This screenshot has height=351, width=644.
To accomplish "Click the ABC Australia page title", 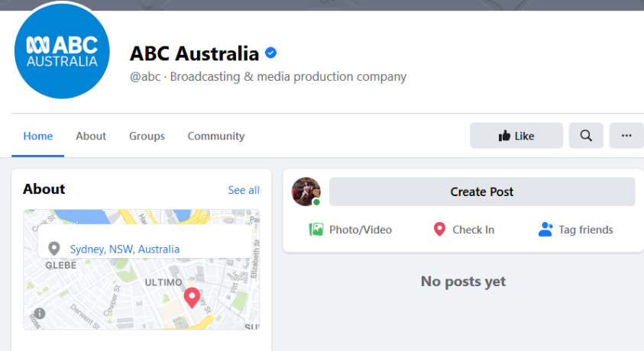I will click(x=194, y=53).
